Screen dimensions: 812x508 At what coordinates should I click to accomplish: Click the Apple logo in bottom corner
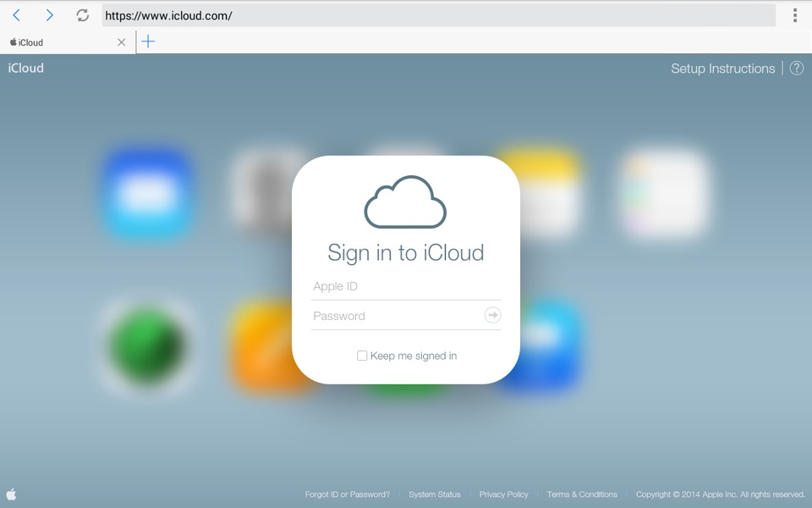coord(11,494)
